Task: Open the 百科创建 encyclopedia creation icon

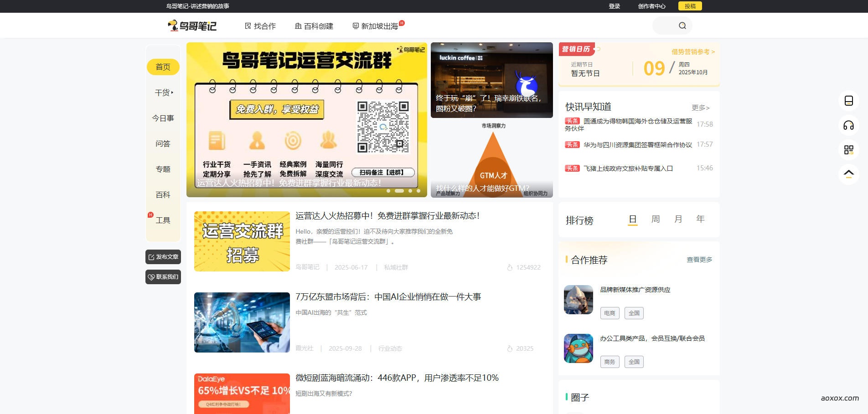Action: [299, 26]
